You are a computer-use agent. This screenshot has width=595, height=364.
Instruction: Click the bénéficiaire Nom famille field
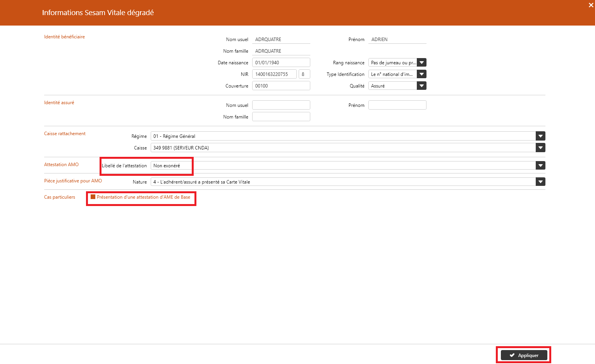[x=281, y=51]
